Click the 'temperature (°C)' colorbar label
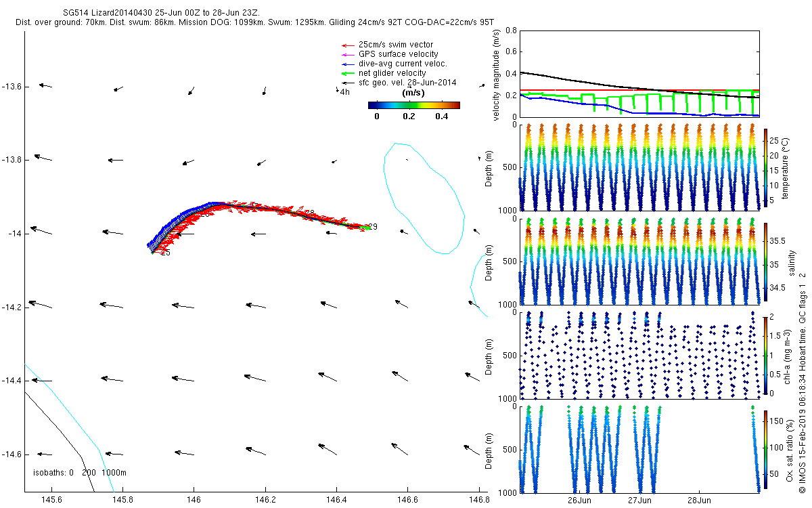This screenshot has width=812, height=508. tap(787, 169)
